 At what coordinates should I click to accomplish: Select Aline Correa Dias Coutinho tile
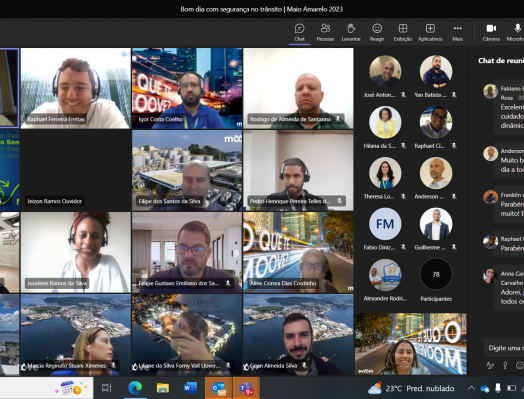point(298,252)
